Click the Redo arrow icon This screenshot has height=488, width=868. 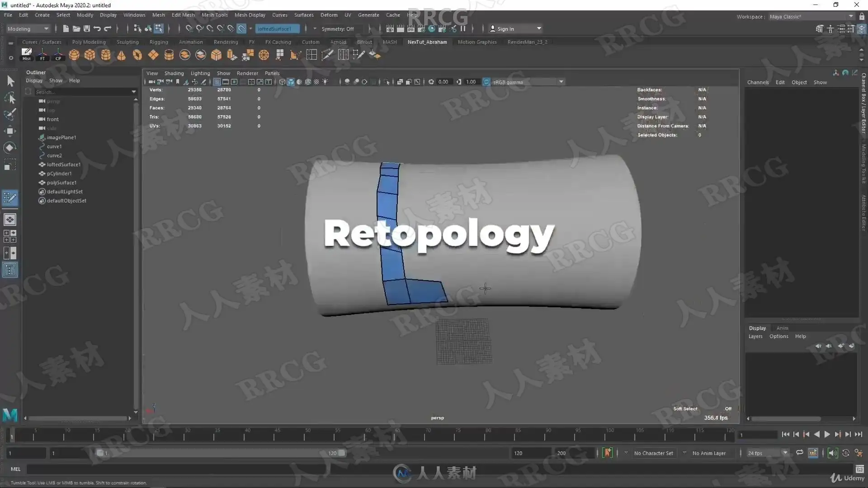tap(108, 28)
